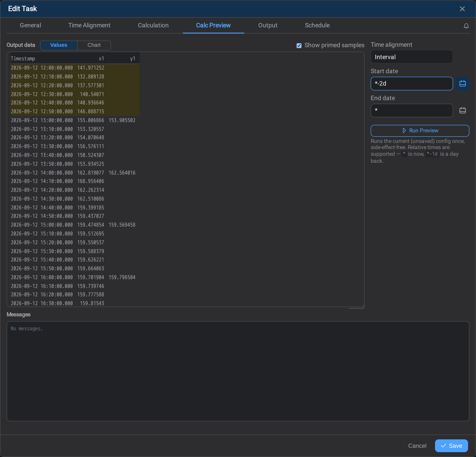Select y1 value 153.905502

click(x=122, y=120)
